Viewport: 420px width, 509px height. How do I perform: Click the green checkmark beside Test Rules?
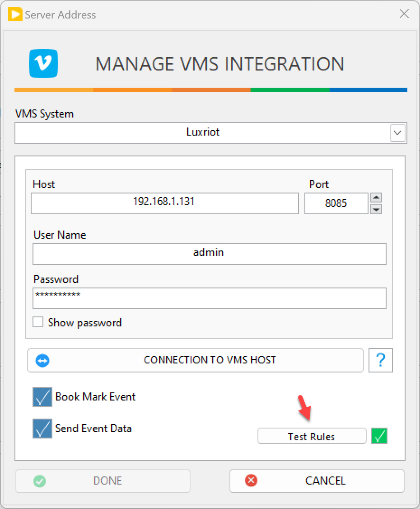(379, 436)
